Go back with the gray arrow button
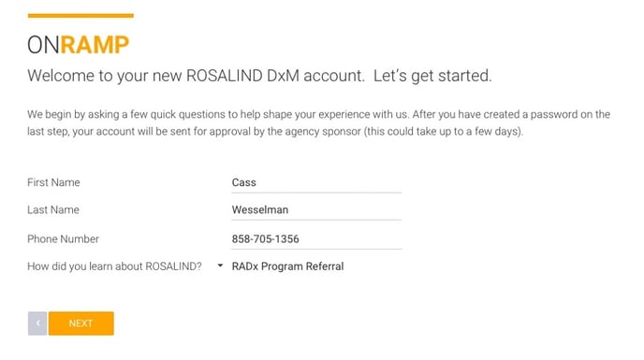The width and height of the screenshot is (644, 360). pos(37,324)
